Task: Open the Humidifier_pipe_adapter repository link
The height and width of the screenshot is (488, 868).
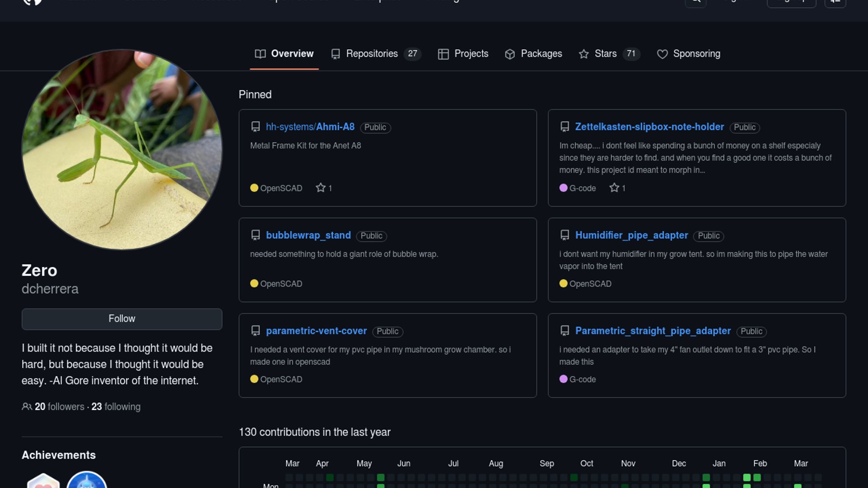Action: pos(632,235)
